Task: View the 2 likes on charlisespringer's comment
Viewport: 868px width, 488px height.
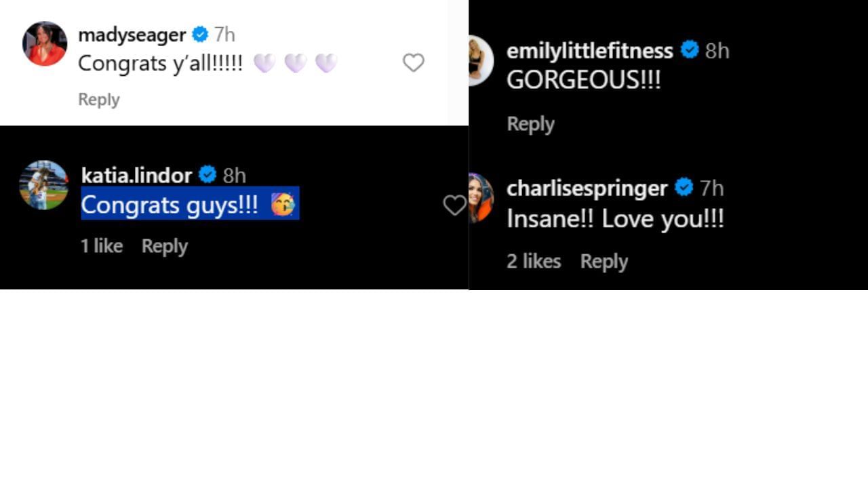Action: [x=534, y=262]
